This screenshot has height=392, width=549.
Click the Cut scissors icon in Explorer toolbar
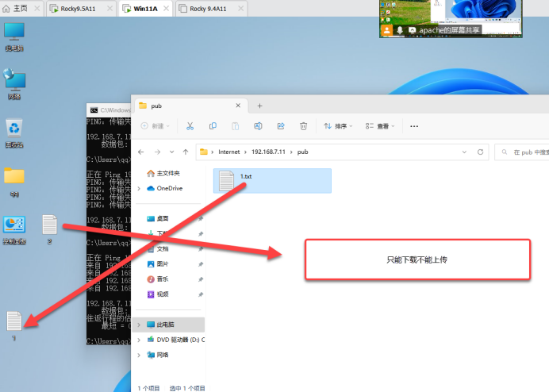190,126
